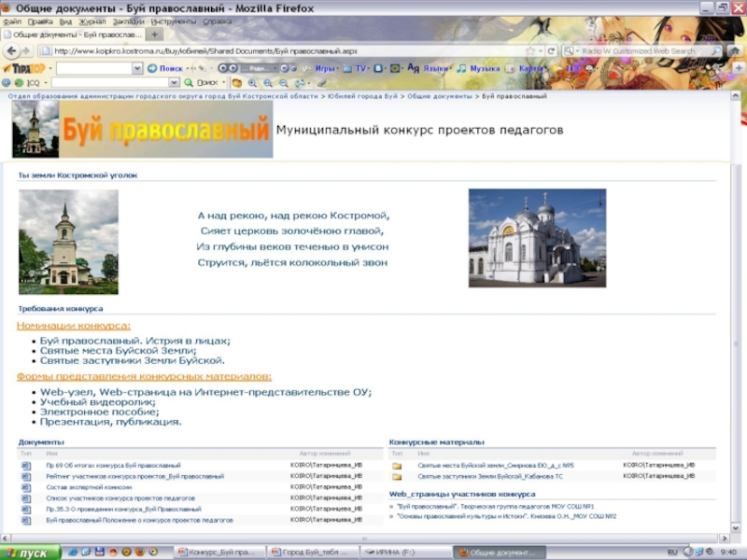
Task: Click the Музыка music note icon
Action: 461,68
